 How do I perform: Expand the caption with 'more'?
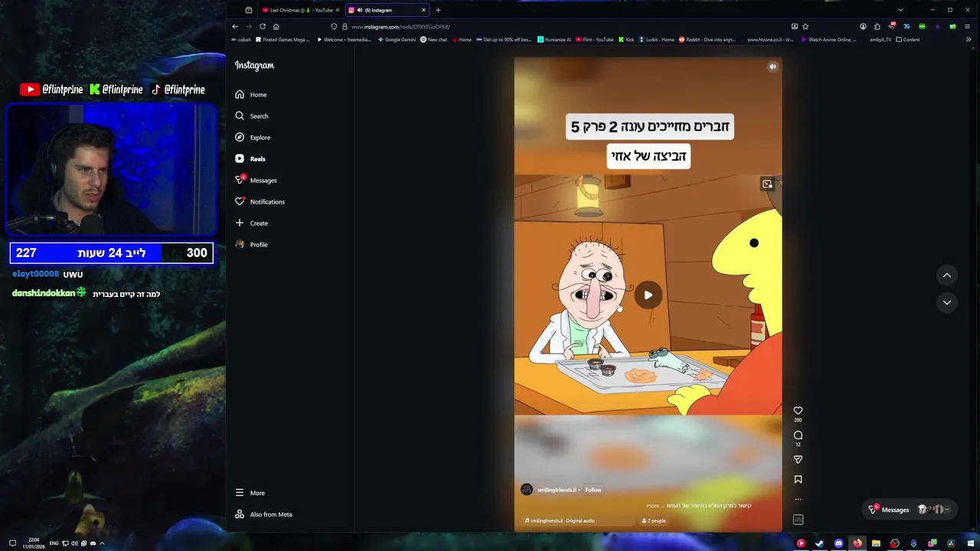pos(652,506)
